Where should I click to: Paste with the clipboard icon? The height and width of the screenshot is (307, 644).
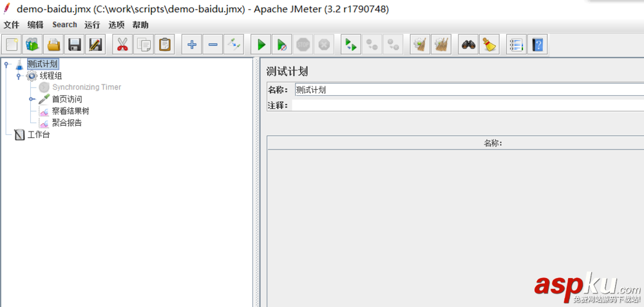[x=165, y=44]
